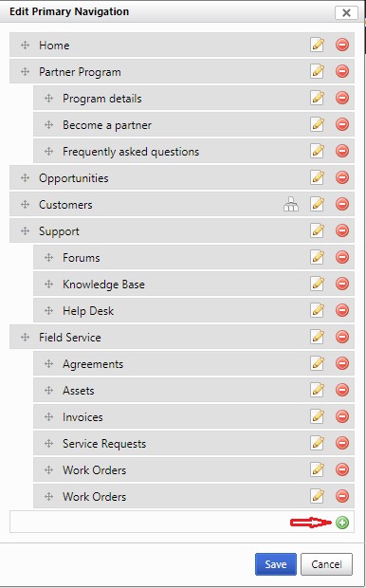Image resolution: width=366 pixels, height=588 pixels.
Task: Remove the Frequently asked questions item
Action: [x=342, y=151]
